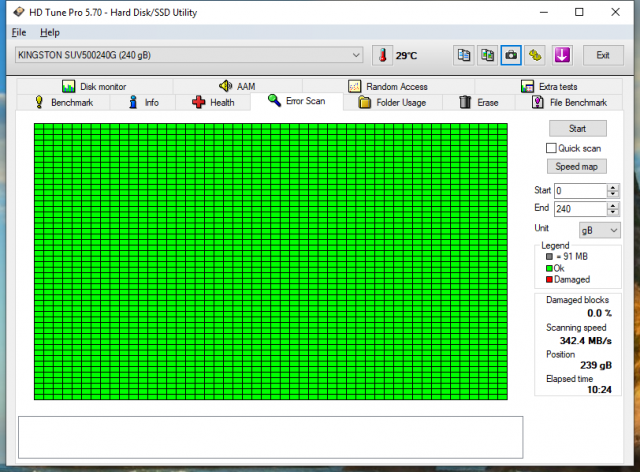This screenshot has width=640, height=472.
Task: Enable the Quick scan checkbox
Action: 551,148
